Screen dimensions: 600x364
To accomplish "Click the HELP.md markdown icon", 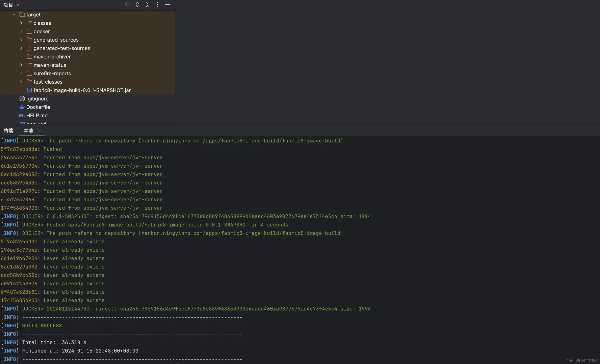I will tap(22, 116).
